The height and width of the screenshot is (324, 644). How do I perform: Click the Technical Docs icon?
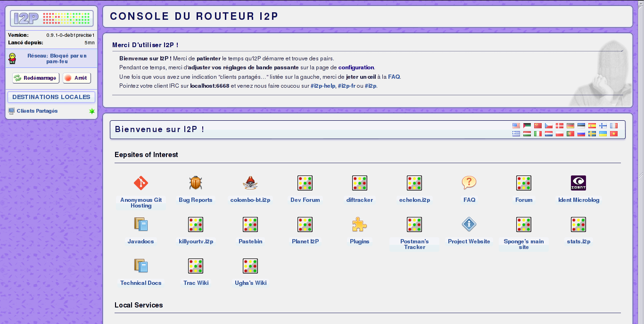pyautogui.click(x=141, y=266)
